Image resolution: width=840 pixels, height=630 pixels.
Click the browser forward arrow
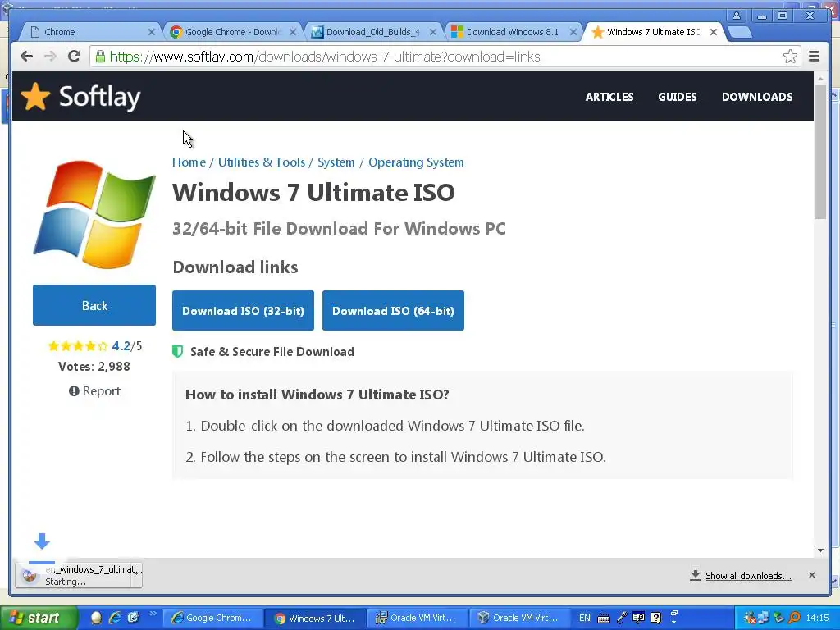point(50,57)
